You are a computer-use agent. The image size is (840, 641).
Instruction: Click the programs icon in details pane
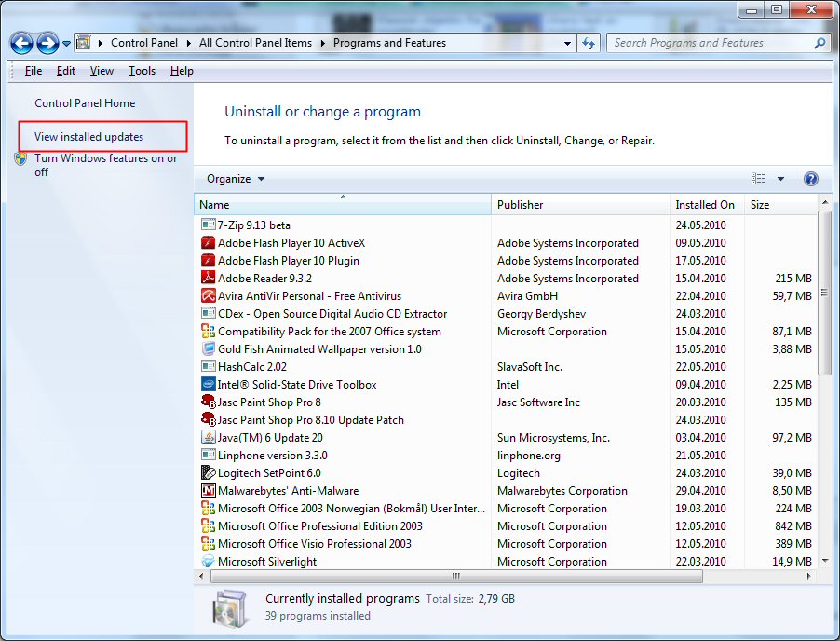(x=229, y=608)
